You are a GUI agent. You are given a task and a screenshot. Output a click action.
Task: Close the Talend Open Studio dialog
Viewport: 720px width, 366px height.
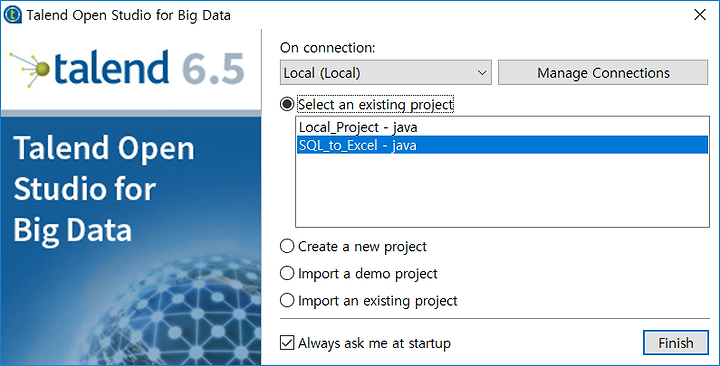(x=700, y=15)
